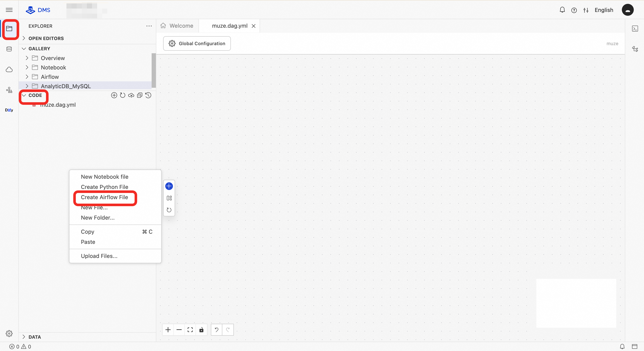Open the Dify sidebar item
This screenshot has width=644, height=351.
[9, 110]
